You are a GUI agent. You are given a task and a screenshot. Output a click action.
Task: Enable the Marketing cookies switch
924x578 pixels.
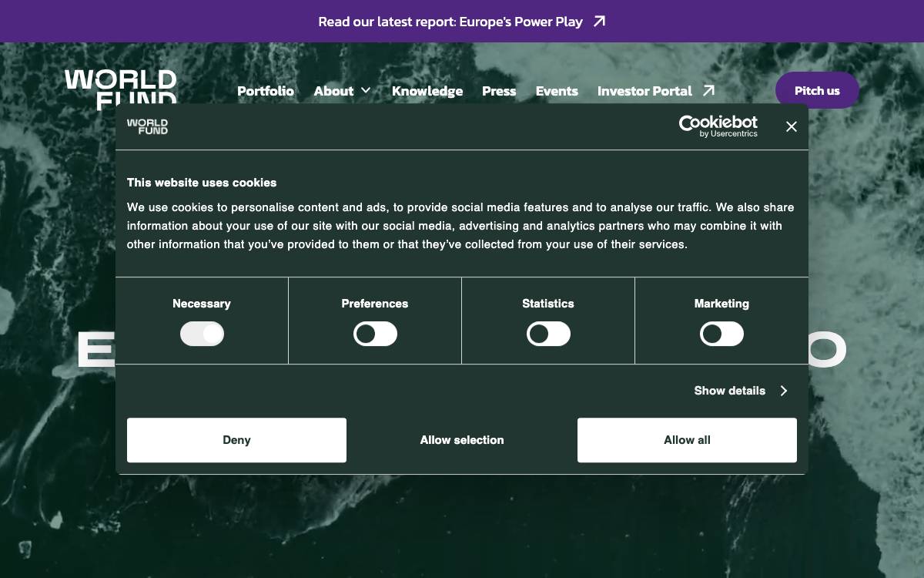click(721, 334)
